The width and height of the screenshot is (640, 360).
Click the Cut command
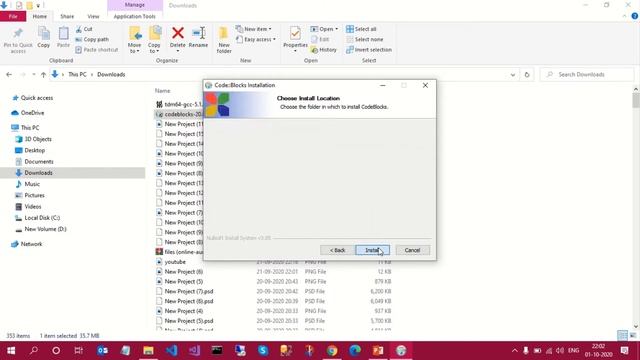[84, 29]
